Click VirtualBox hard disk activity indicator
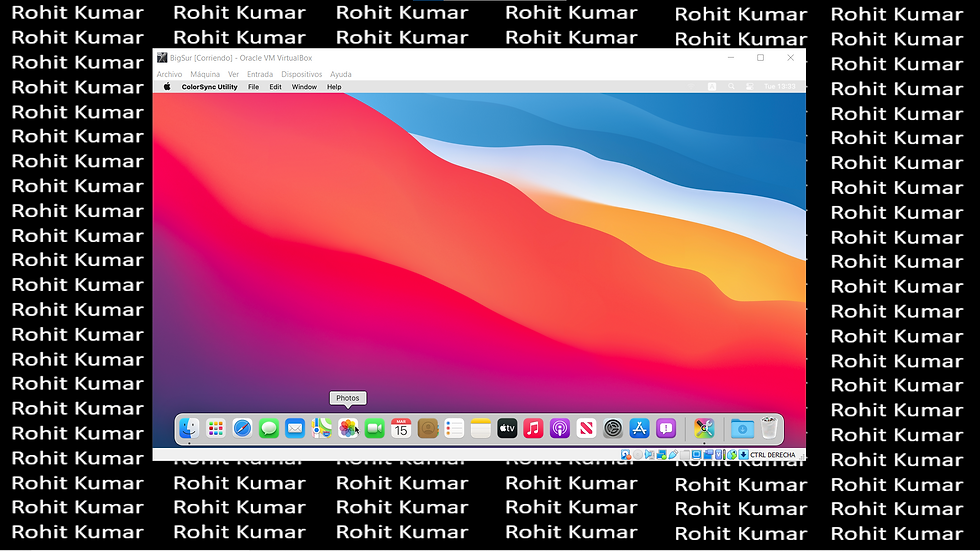This screenshot has height=551, width=980. click(626, 455)
